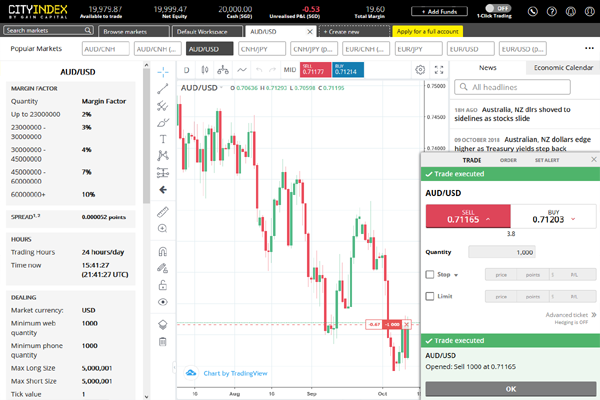Open the ORDER tab in the ticket
Screen dimensions: 600x400
pos(508,160)
